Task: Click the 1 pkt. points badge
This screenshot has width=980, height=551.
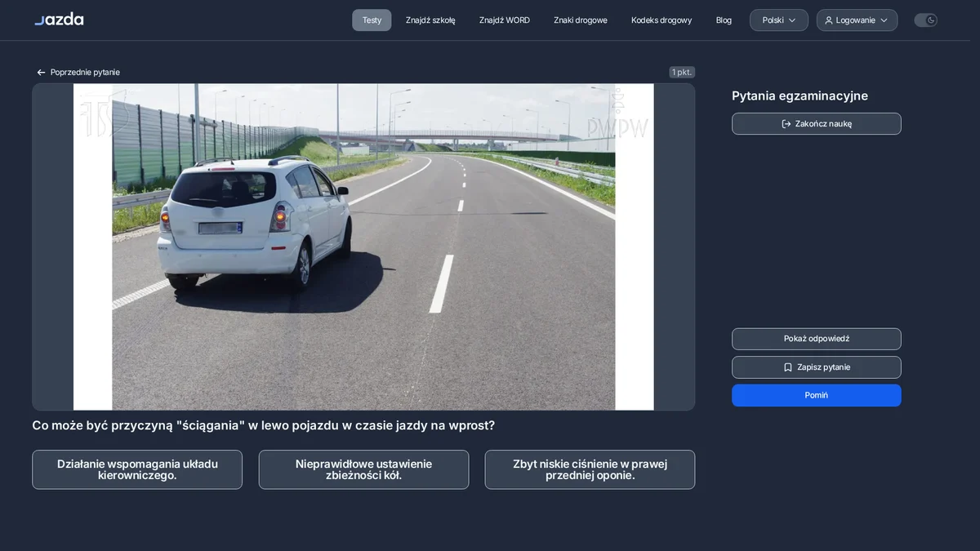Action: (x=682, y=73)
